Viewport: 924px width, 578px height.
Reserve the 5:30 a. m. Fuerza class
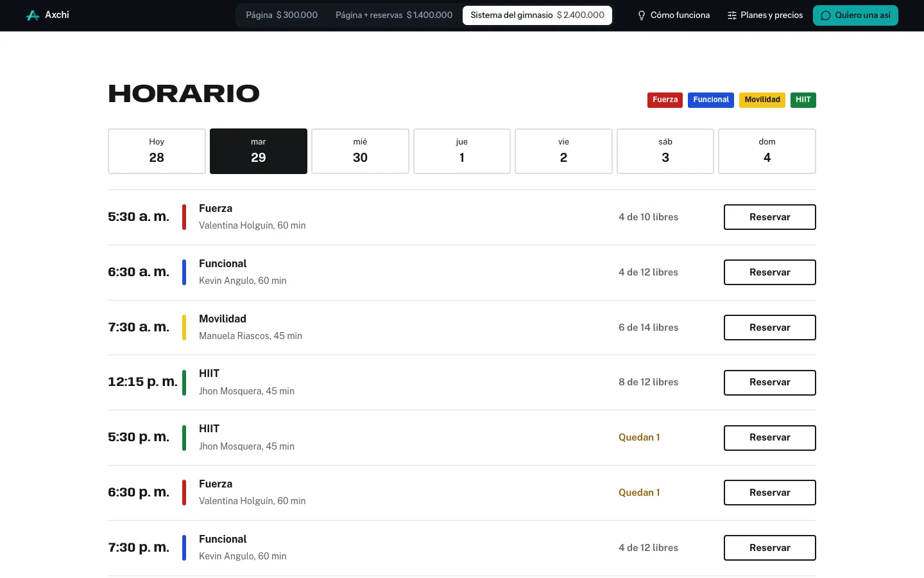click(770, 217)
